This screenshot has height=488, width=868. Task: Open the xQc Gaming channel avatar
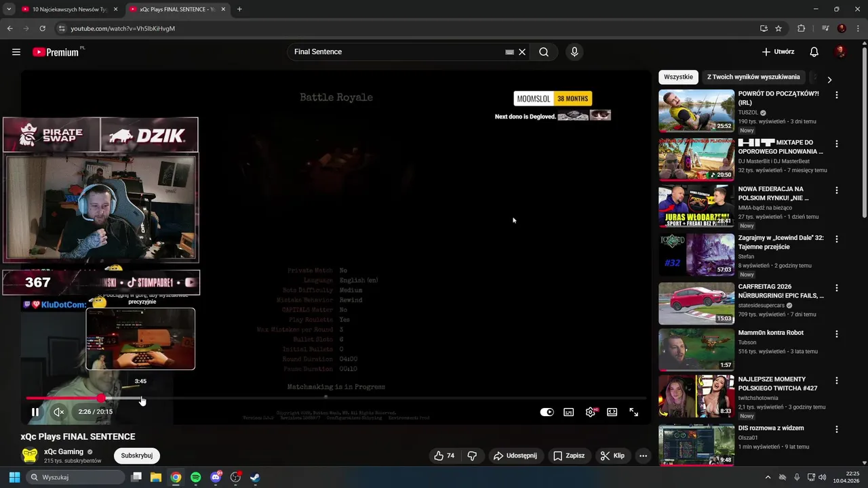click(x=30, y=455)
